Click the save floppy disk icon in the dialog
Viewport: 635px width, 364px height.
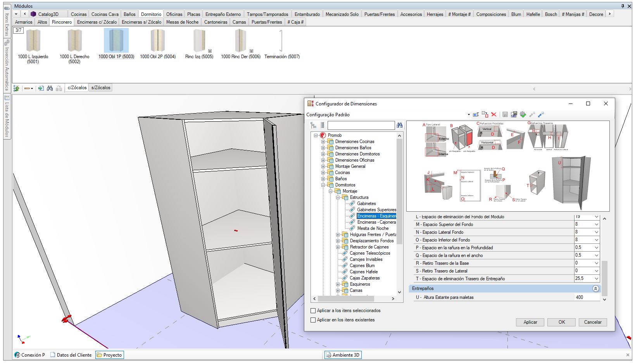[505, 114]
